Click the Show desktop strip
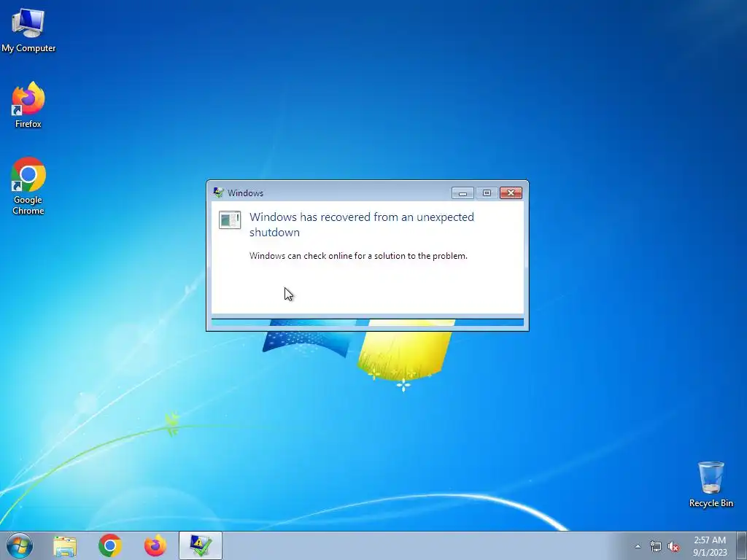 click(x=742, y=545)
